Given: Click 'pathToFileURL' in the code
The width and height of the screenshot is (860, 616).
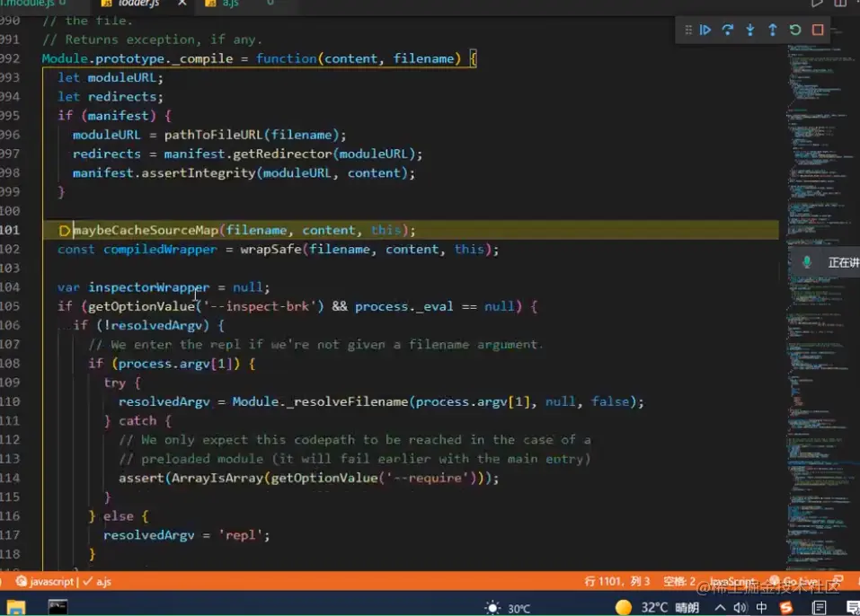Looking at the screenshot, I should point(213,135).
